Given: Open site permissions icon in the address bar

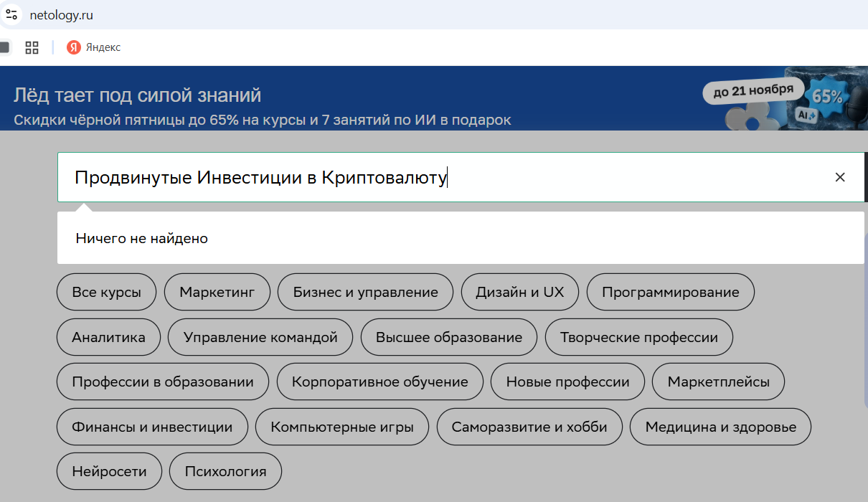Looking at the screenshot, I should [x=11, y=14].
